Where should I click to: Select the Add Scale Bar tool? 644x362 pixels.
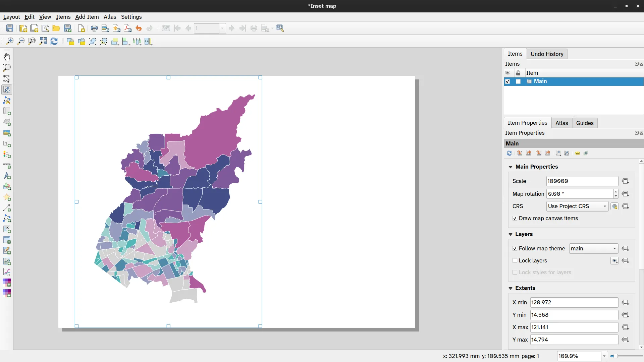point(7,166)
